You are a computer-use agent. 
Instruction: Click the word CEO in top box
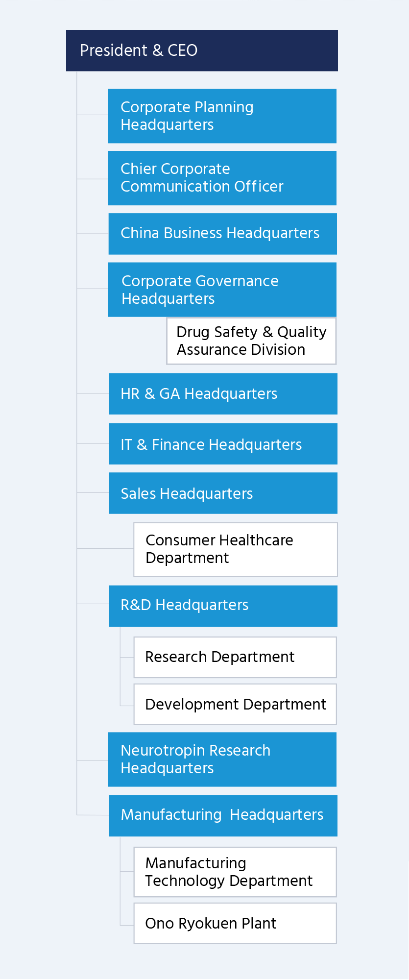[x=182, y=50]
